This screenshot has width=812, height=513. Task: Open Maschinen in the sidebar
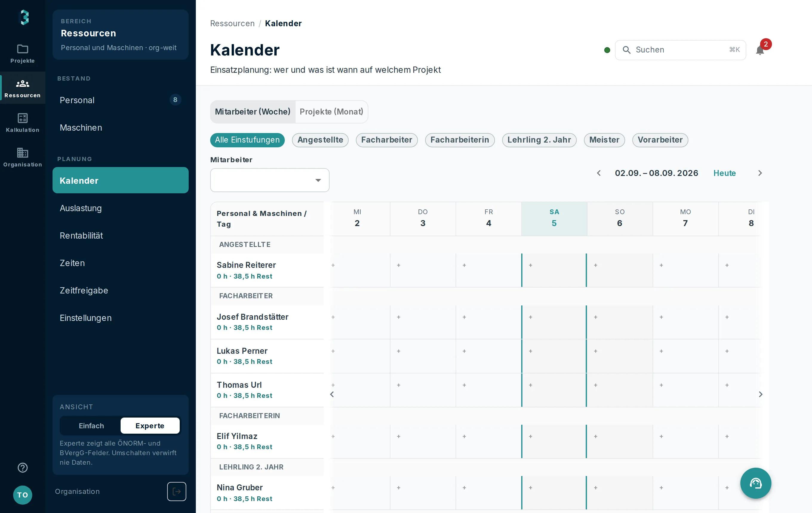[x=120, y=128]
